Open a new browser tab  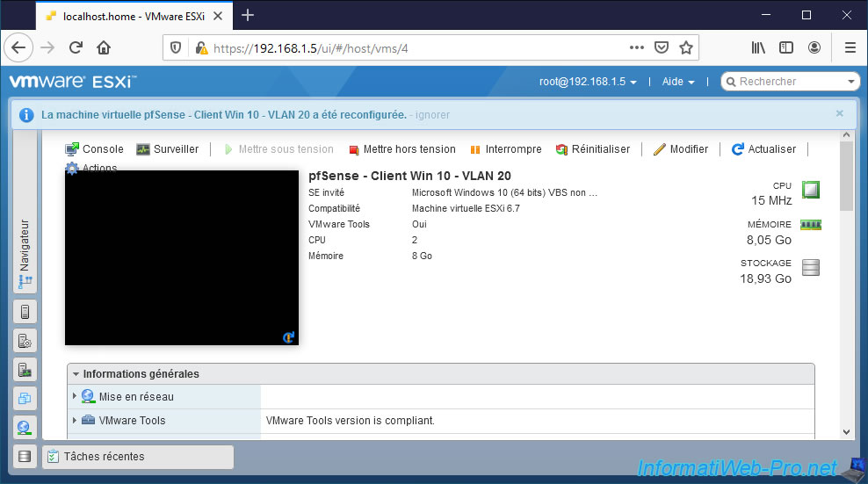(248, 16)
